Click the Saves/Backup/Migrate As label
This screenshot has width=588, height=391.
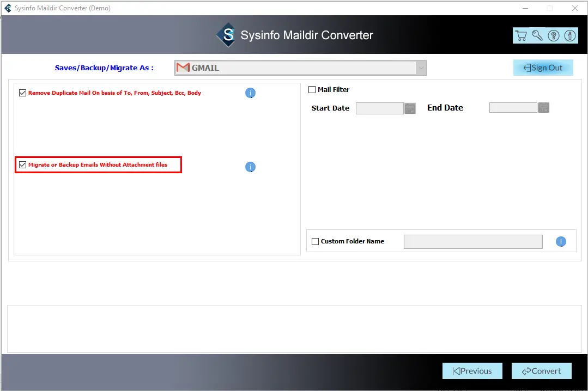104,68
